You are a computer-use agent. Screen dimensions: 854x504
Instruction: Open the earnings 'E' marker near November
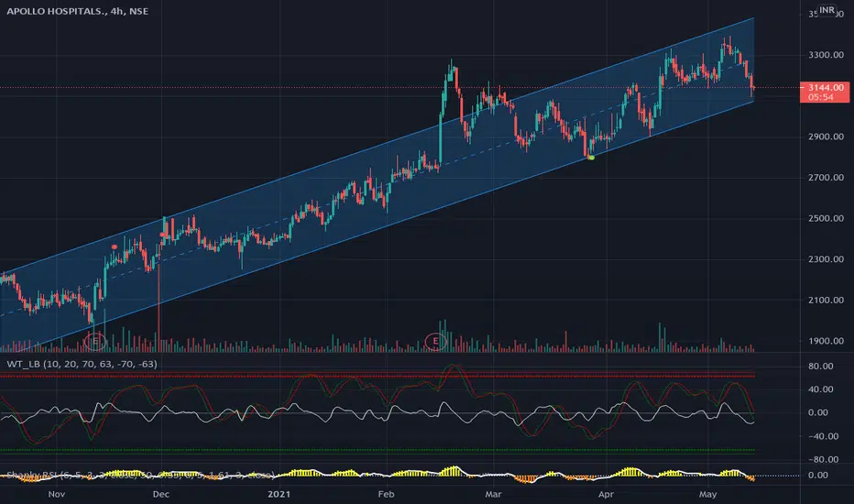[95, 342]
